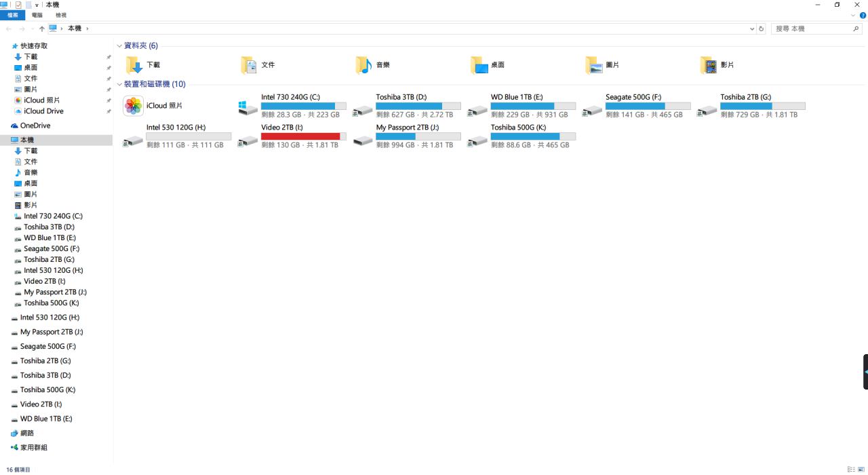Click the Properties icon in the quick access toolbar
This screenshot has width=868, height=475.
tap(18, 5)
